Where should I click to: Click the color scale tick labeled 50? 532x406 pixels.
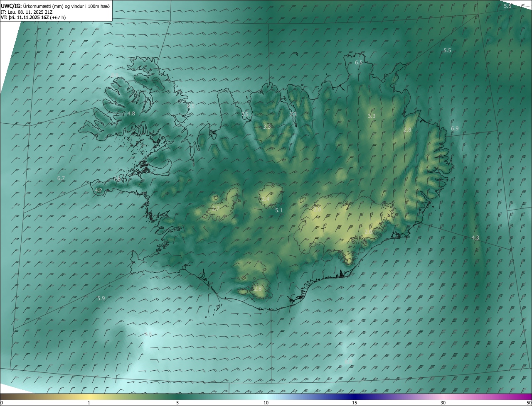click(x=529, y=403)
